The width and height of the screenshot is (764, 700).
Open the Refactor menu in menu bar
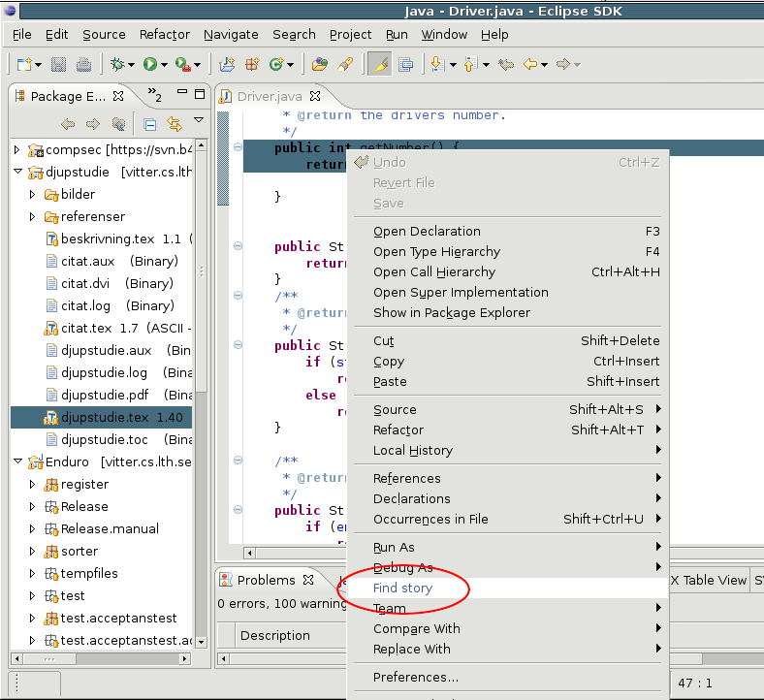click(165, 35)
